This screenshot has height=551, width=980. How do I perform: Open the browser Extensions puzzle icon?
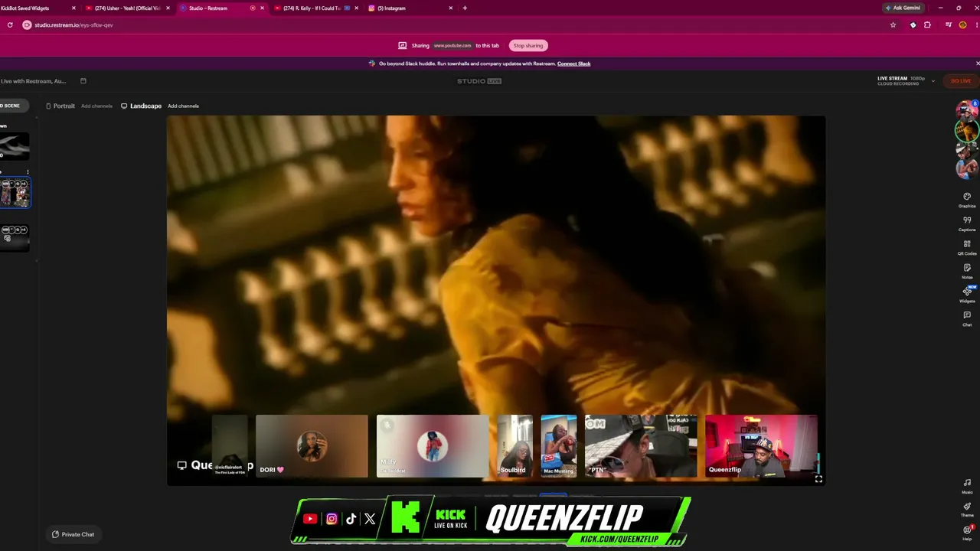pos(927,24)
